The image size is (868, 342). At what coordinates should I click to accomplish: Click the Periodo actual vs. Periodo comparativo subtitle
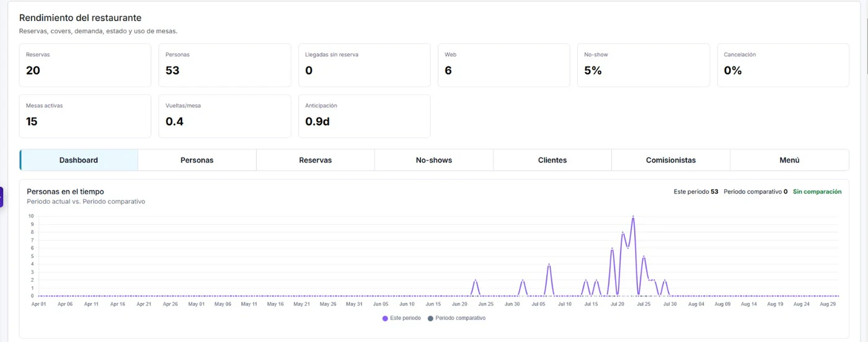86,202
